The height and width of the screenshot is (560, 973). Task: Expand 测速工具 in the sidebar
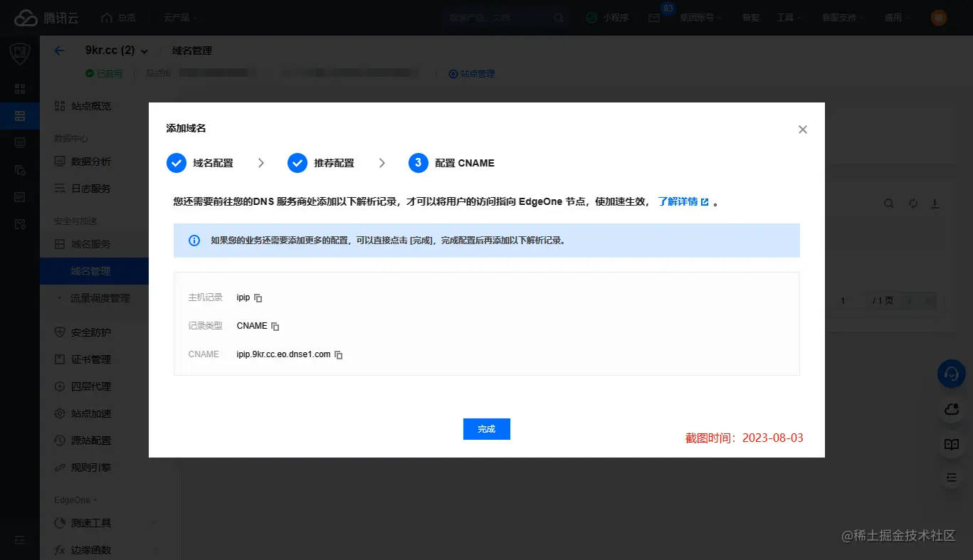click(x=105, y=523)
